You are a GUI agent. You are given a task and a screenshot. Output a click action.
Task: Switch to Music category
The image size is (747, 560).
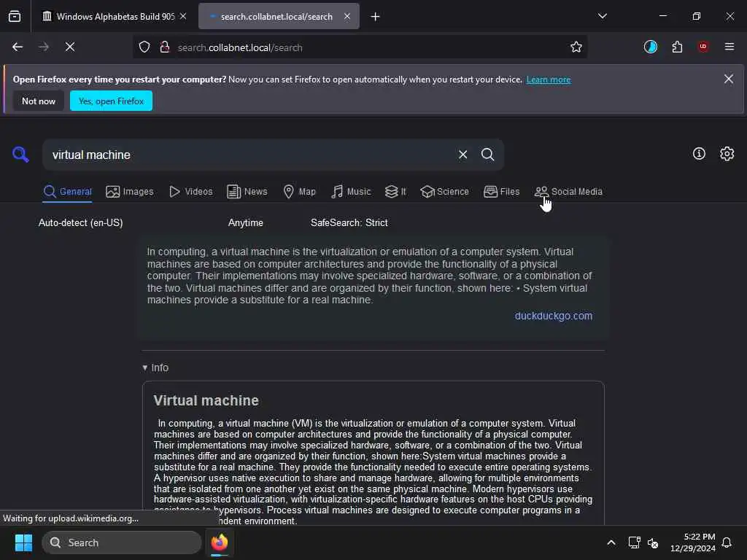coord(351,192)
